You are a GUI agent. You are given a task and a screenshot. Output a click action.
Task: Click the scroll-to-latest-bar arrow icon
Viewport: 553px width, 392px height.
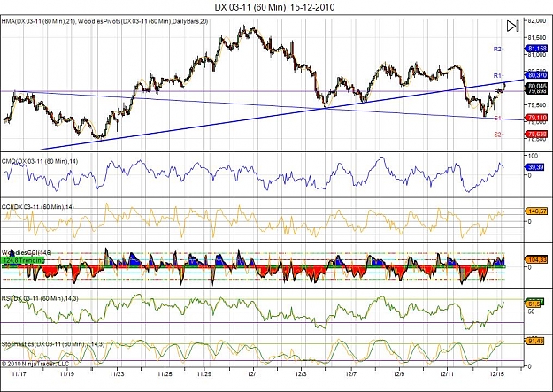tap(513, 26)
